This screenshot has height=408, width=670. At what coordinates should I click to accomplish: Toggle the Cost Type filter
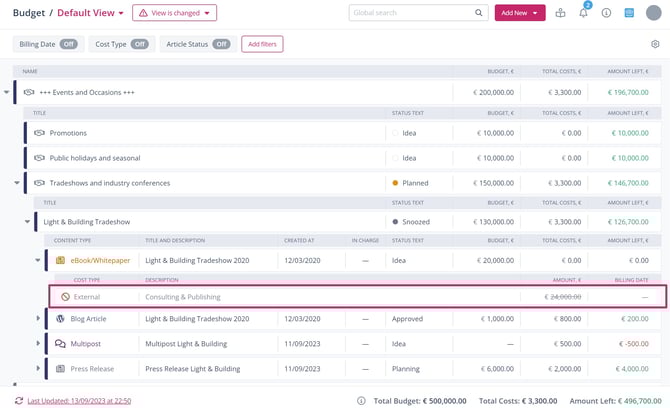pyautogui.click(x=139, y=44)
